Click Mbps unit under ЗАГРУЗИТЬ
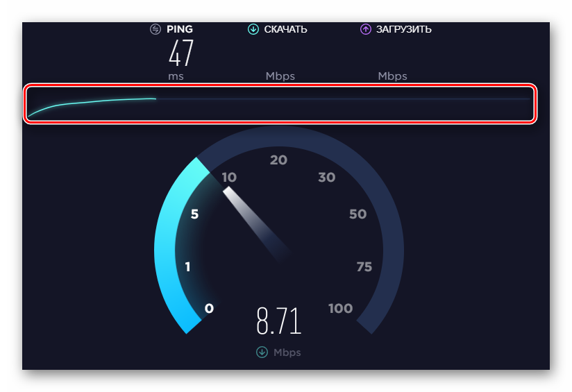Image resolution: width=572 pixels, height=392 pixels. (x=392, y=76)
